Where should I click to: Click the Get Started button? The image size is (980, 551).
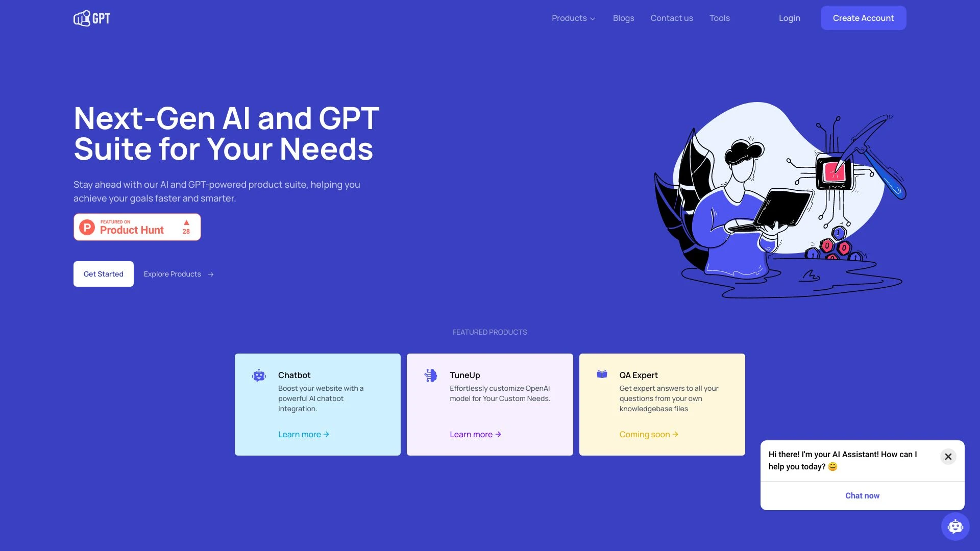pyautogui.click(x=103, y=274)
